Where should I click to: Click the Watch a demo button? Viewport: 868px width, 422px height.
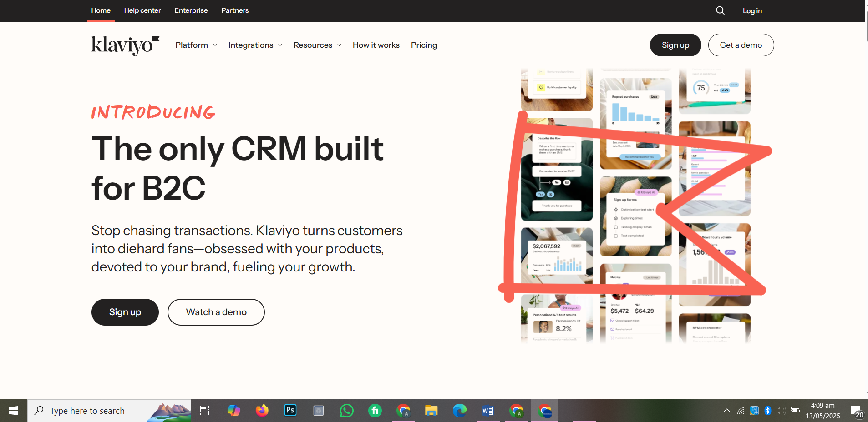point(216,312)
